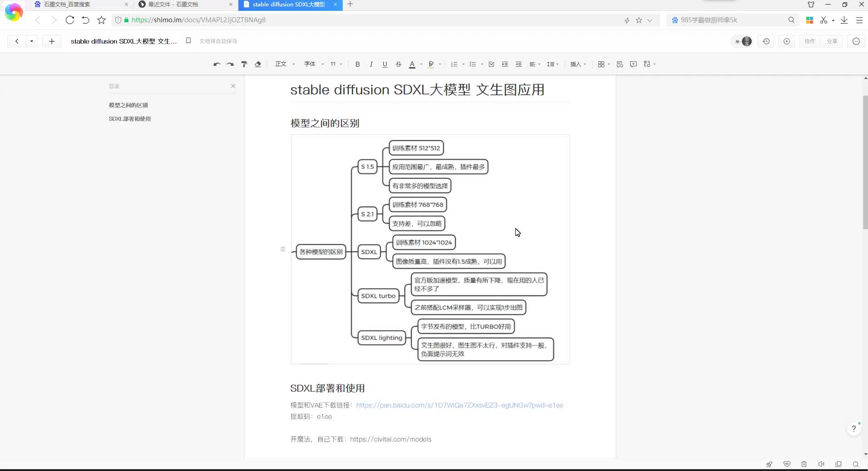868x471 pixels.
Task: Open the version history clock icon
Action: click(766, 41)
